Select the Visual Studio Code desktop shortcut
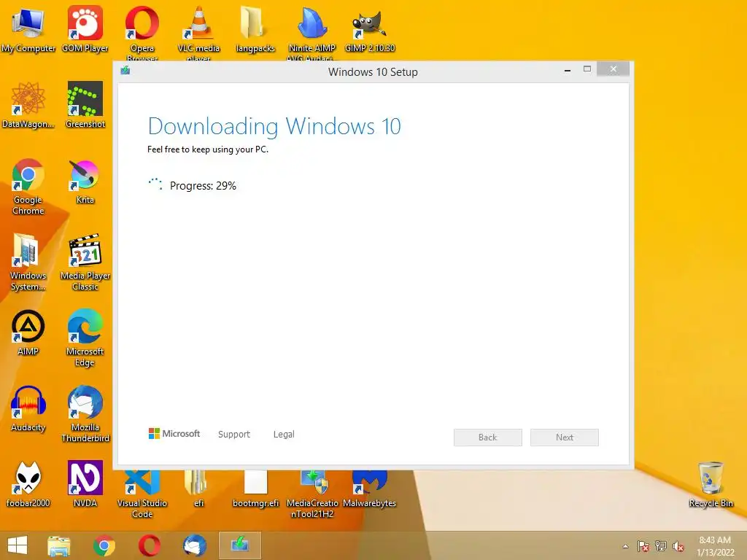The height and width of the screenshot is (560, 747). pyautogui.click(x=142, y=494)
